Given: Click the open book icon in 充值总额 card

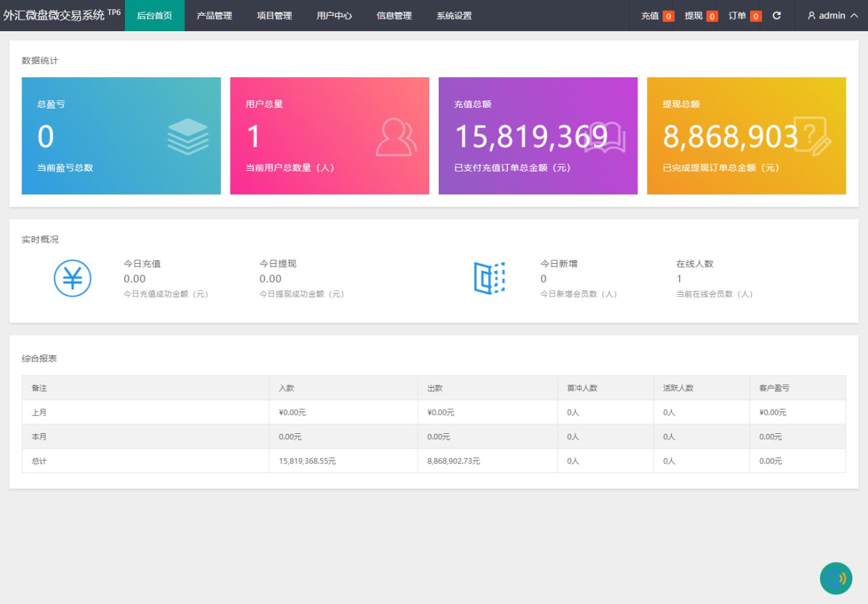Looking at the screenshot, I should click(x=605, y=138).
